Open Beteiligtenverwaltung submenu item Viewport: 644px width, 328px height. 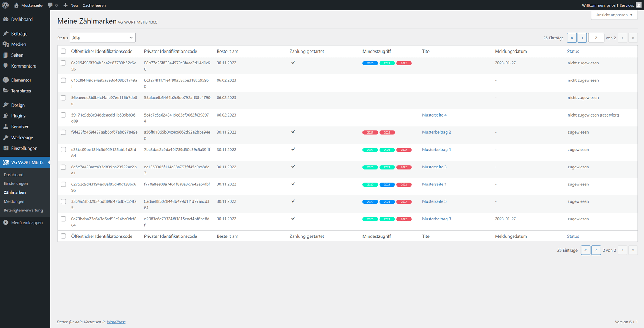(23, 210)
